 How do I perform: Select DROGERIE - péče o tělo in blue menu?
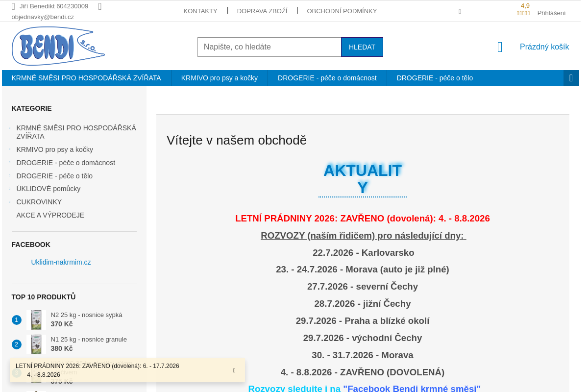[x=435, y=78]
